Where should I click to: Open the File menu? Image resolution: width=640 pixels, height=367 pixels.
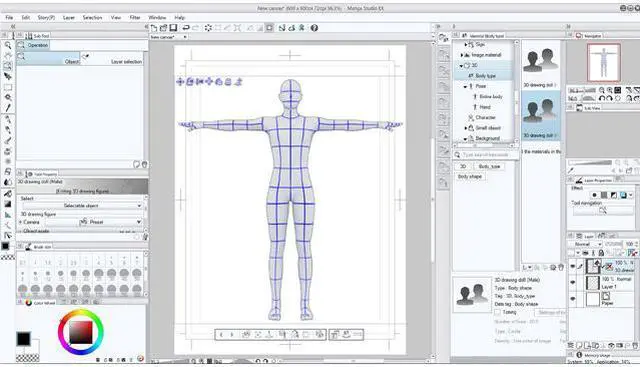9,18
